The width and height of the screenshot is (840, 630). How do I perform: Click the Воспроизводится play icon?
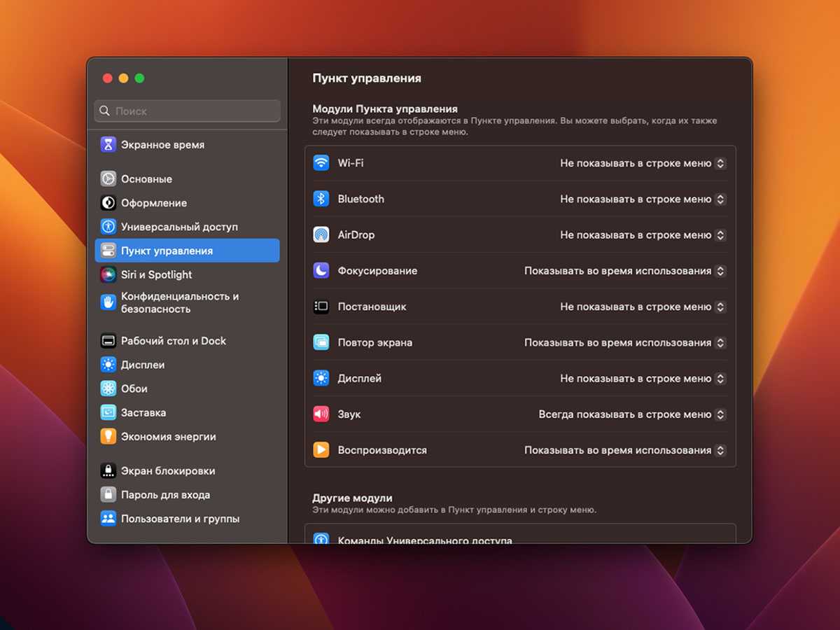pyautogui.click(x=321, y=450)
